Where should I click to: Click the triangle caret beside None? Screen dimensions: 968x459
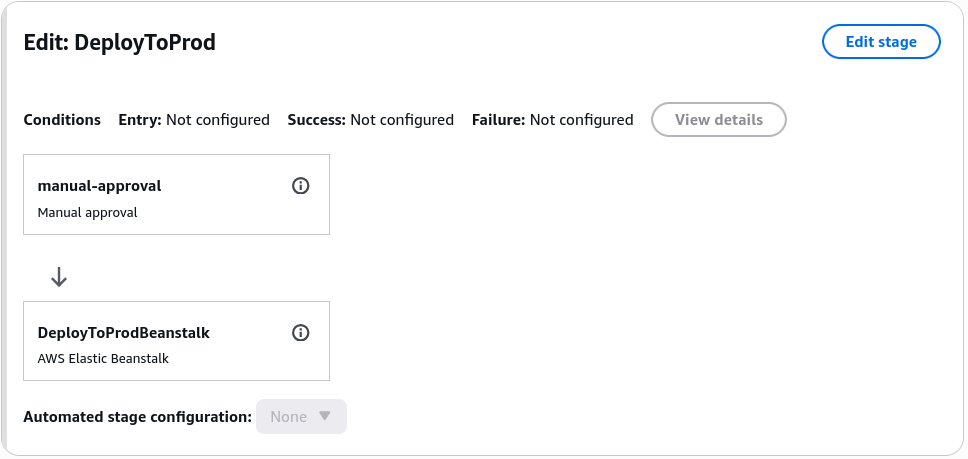pos(325,416)
